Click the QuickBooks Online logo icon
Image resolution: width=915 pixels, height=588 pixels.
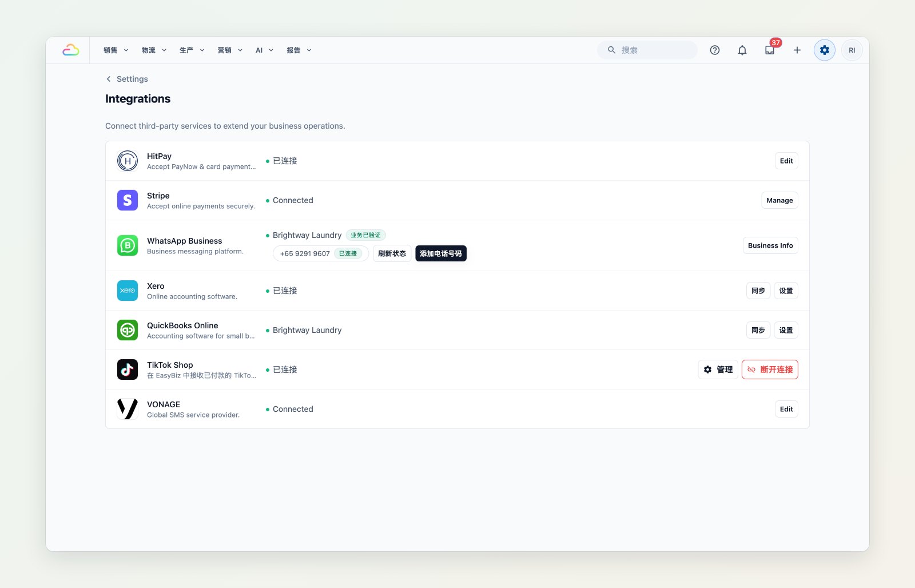pos(128,330)
